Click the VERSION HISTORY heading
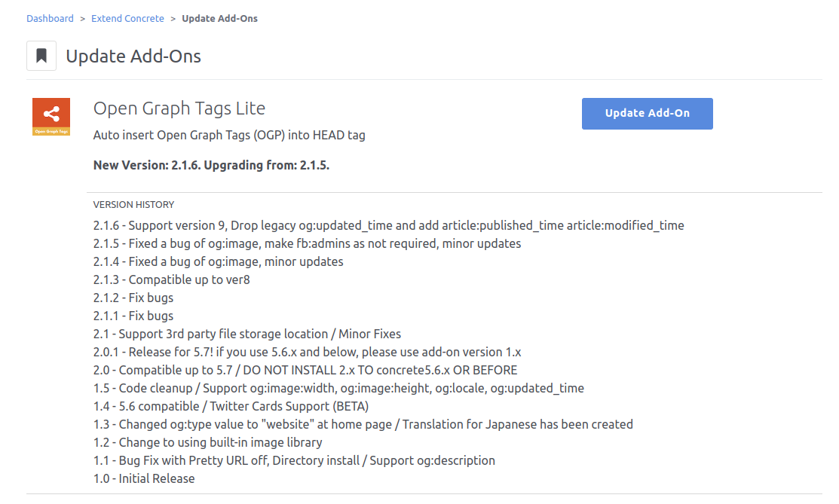 pyautogui.click(x=133, y=204)
